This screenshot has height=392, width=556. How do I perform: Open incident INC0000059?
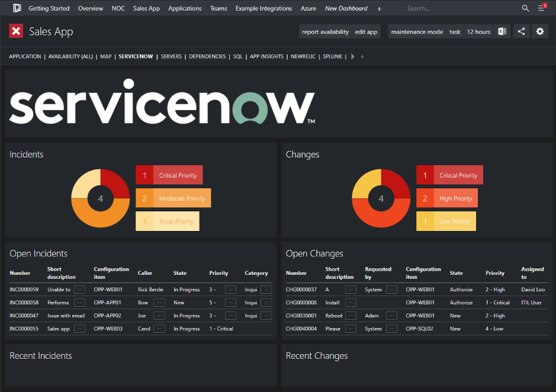(x=24, y=290)
